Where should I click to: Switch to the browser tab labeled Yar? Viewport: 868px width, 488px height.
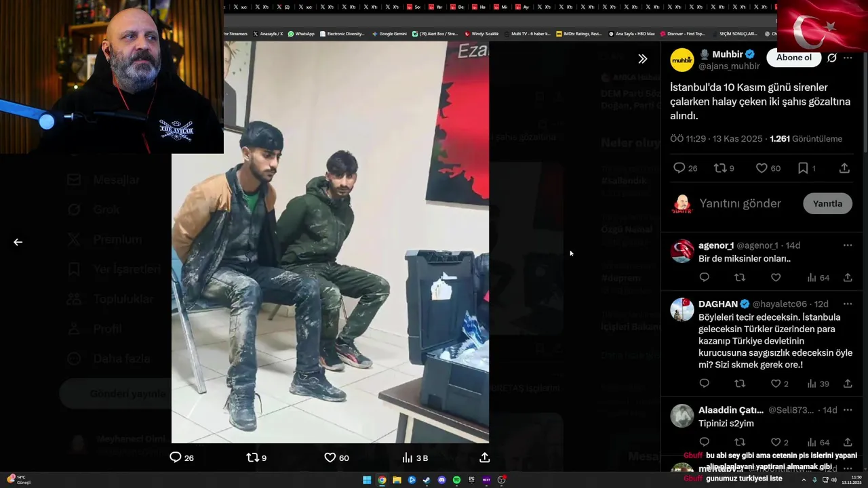(x=435, y=7)
